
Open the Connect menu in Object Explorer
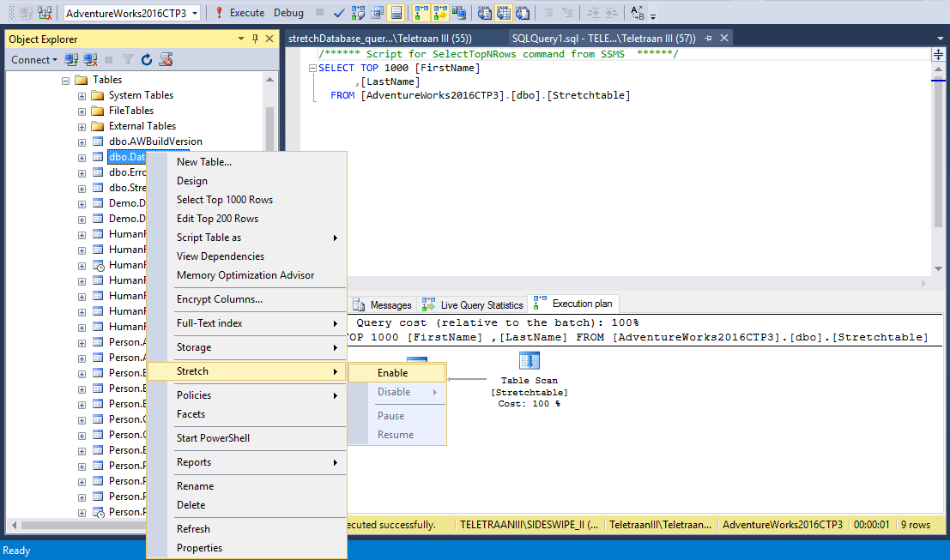click(34, 59)
